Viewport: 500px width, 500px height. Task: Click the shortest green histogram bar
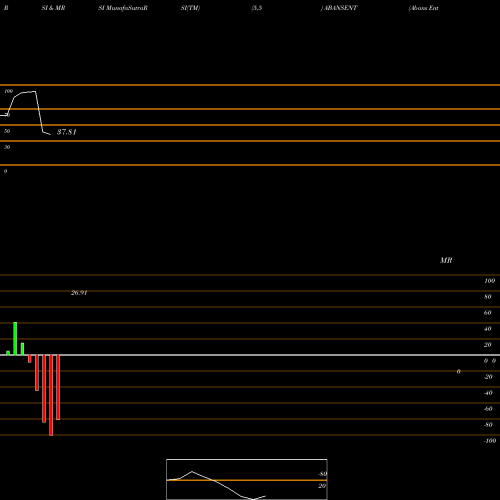[x=8, y=353]
